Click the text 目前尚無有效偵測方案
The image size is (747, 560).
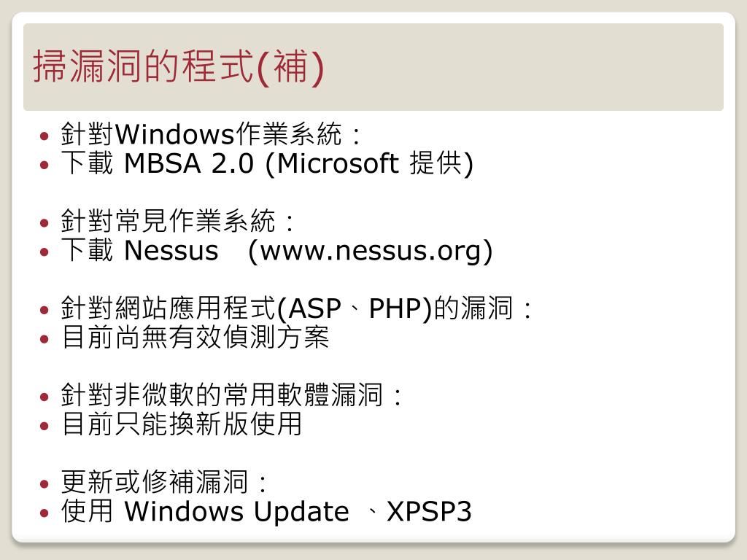click(196, 337)
